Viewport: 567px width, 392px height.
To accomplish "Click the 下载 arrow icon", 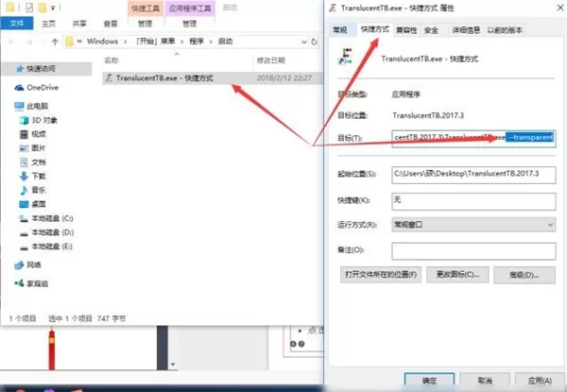I will point(24,177).
